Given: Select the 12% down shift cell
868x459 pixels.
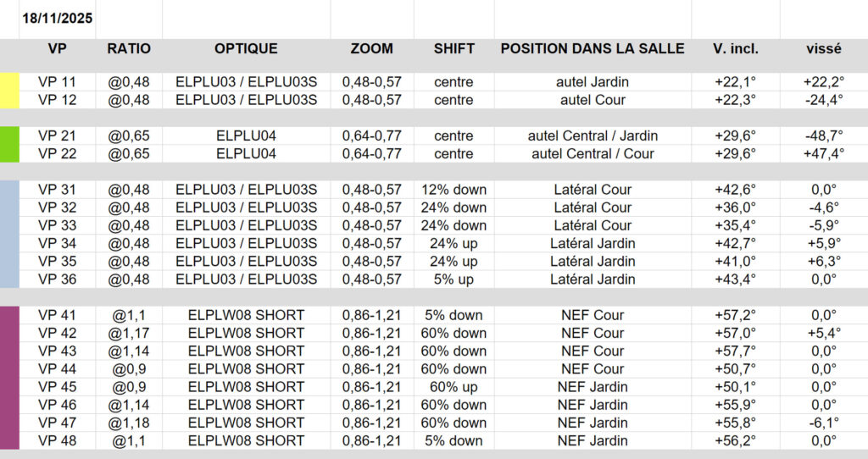Looking at the screenshot, I should 453,190.
